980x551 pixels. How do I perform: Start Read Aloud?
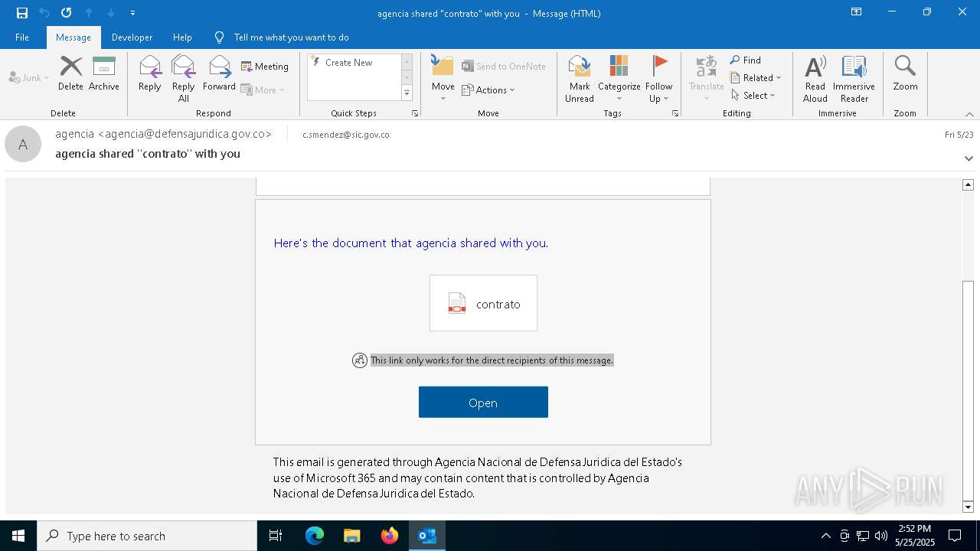click(x=815, y=79)
